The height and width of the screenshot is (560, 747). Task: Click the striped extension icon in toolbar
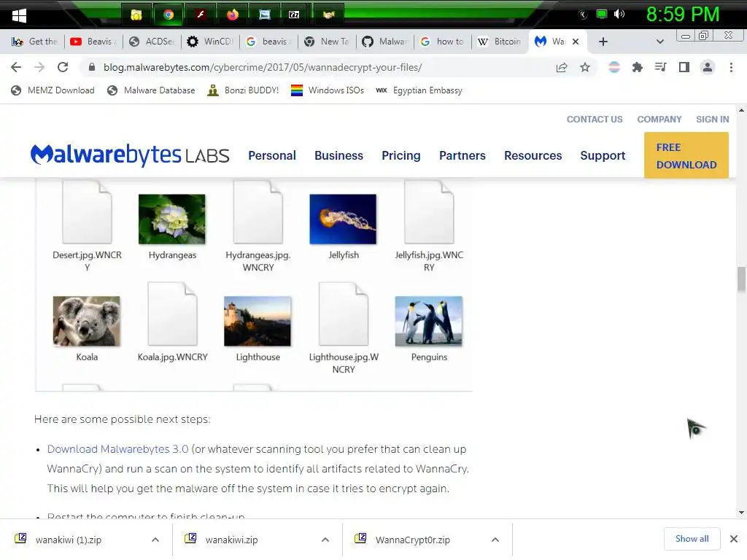pyautogui.click(x=614, y=67)
